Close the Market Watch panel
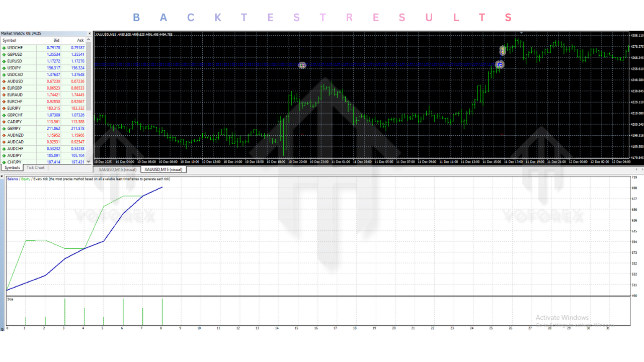The image size is (644, 362). point(90,34)
